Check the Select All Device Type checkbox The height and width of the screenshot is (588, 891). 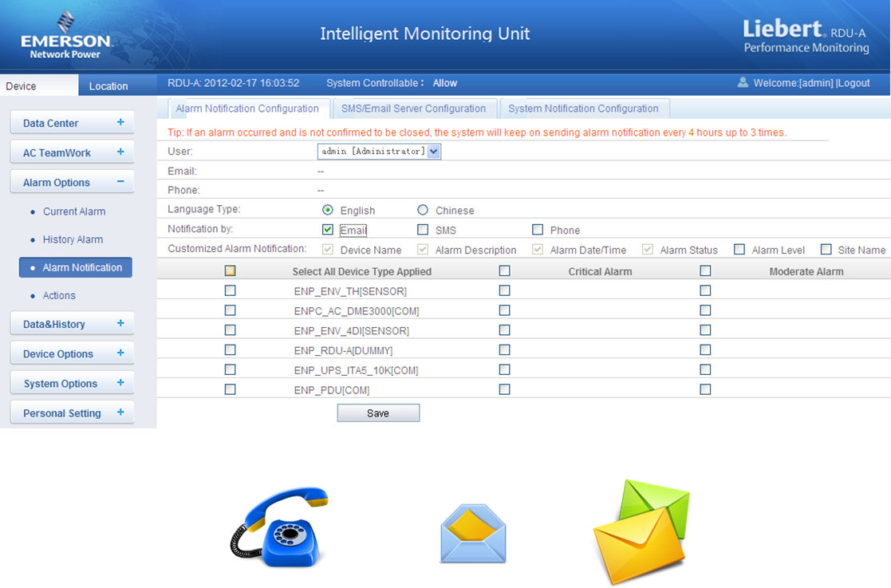pyautogui.click(x=231, y=271)
